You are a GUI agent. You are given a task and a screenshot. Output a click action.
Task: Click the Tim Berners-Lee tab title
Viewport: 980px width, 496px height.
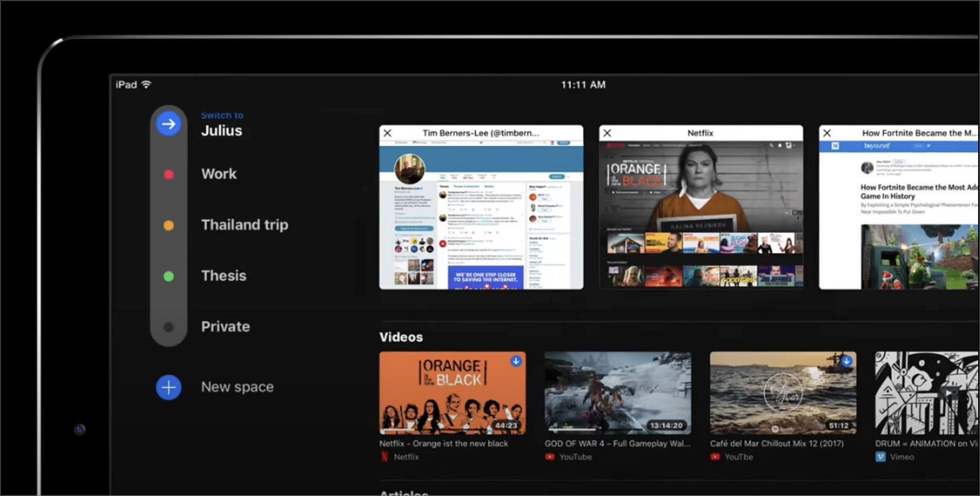coord(481,133)
